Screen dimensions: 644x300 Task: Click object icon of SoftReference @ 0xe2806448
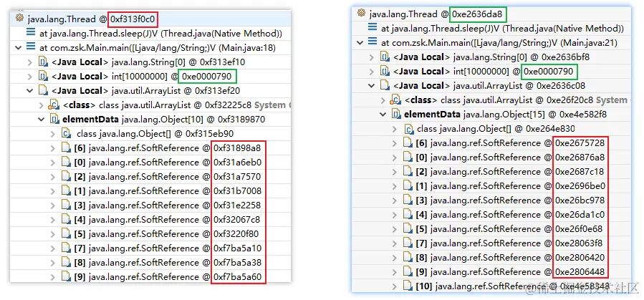pos(408,271)
